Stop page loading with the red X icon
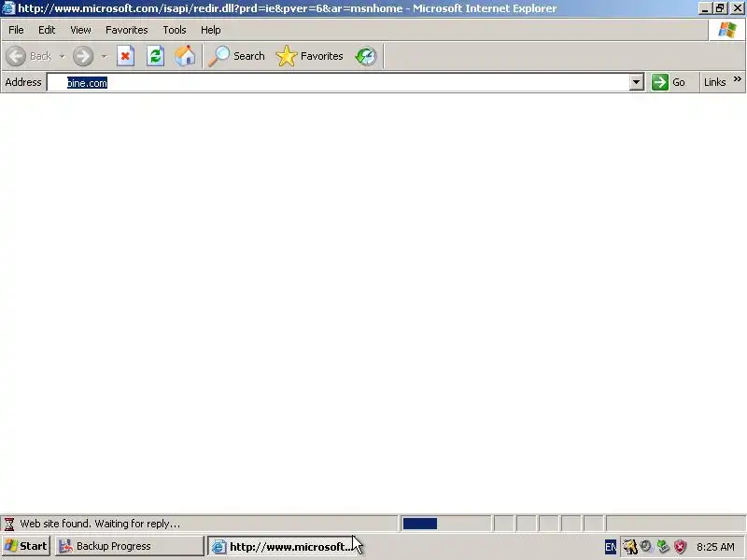Image resolution: width=747 pixels, height=560 pixels. [x=125, y=56]
